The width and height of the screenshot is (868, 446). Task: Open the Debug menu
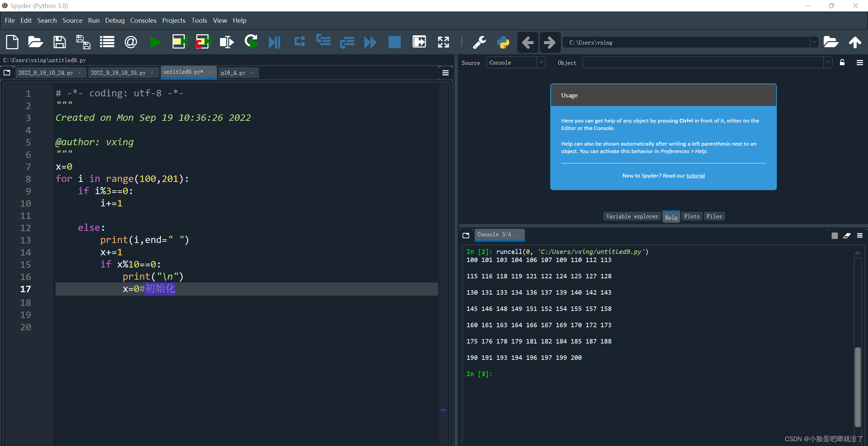click(115, 20)
